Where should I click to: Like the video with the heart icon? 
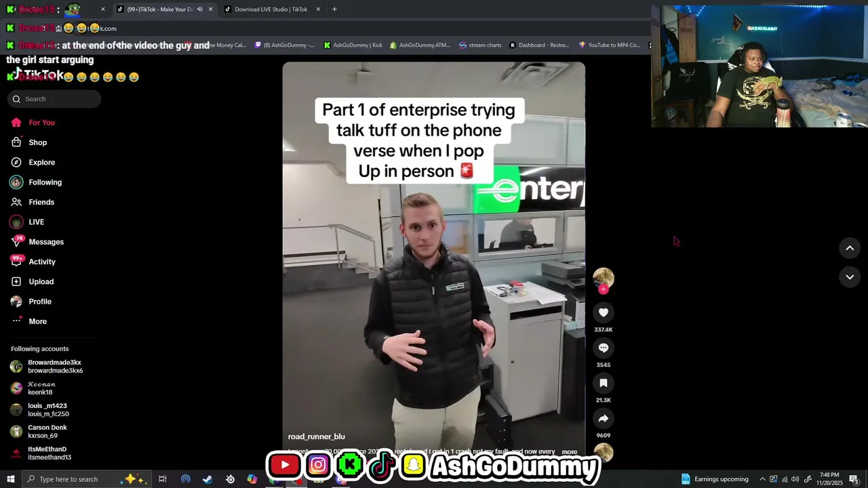point(604,312)
